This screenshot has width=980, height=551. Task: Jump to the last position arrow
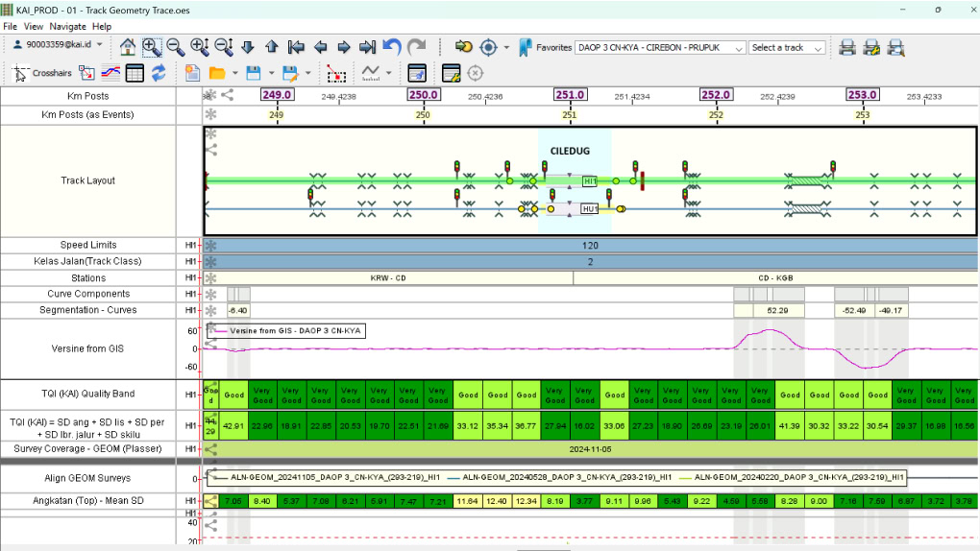367,47
